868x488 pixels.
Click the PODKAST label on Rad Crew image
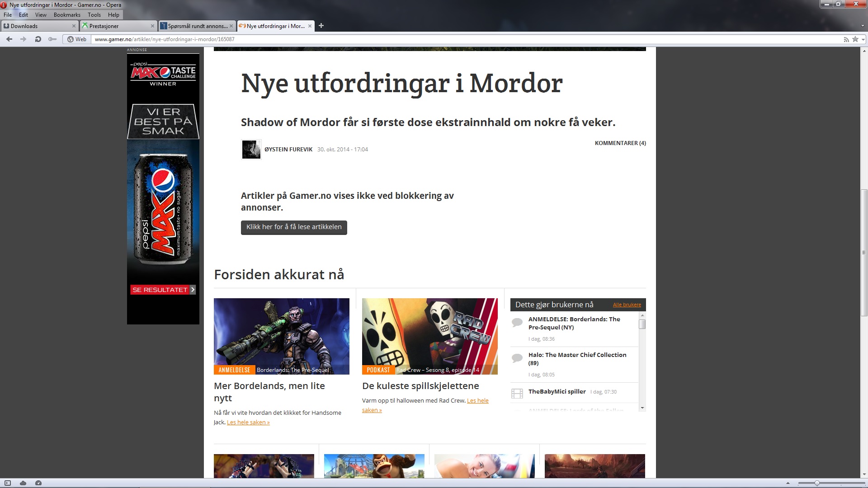(378, 370)
